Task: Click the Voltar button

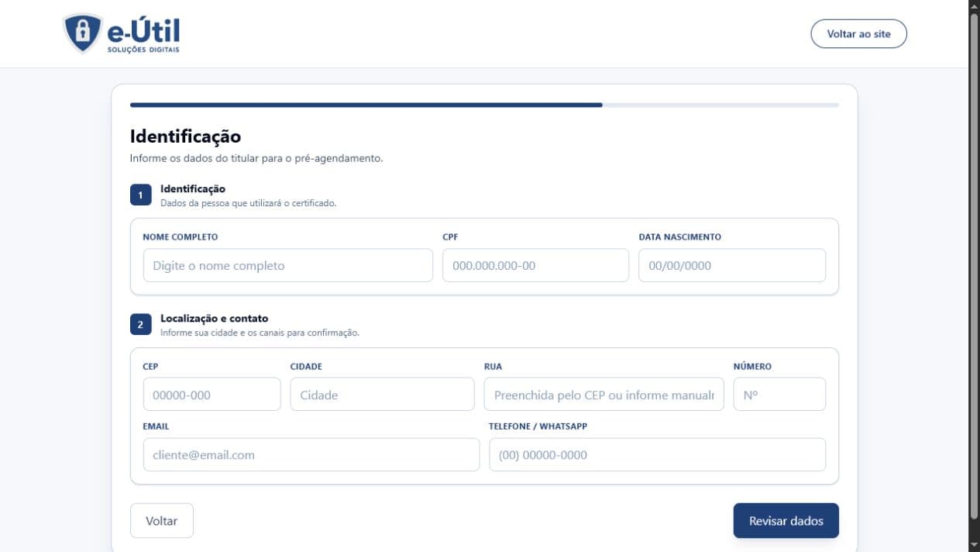Action: point(162,521)
